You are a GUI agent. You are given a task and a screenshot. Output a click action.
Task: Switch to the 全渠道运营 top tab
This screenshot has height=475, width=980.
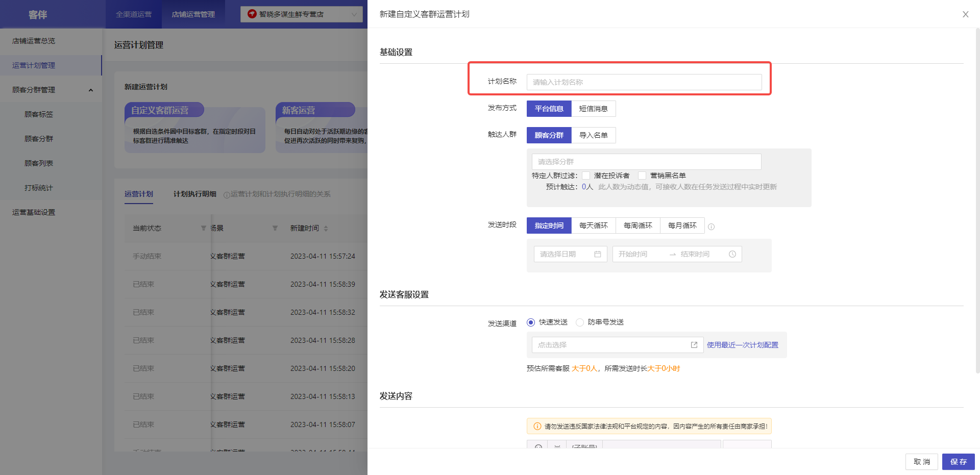click(x=134, y=14)
